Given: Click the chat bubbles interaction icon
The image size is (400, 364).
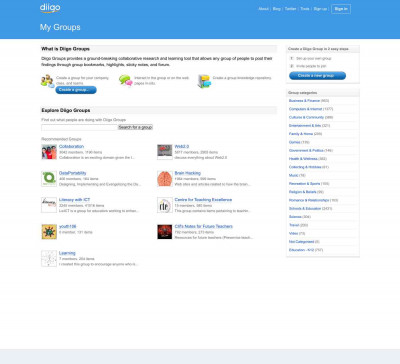Looking at the screenshot, I should [x=126, y=81].
